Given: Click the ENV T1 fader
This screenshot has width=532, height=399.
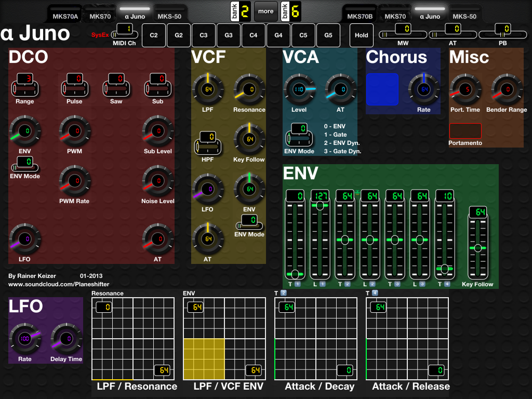Looking at the screenshot, I should [295, 234].
